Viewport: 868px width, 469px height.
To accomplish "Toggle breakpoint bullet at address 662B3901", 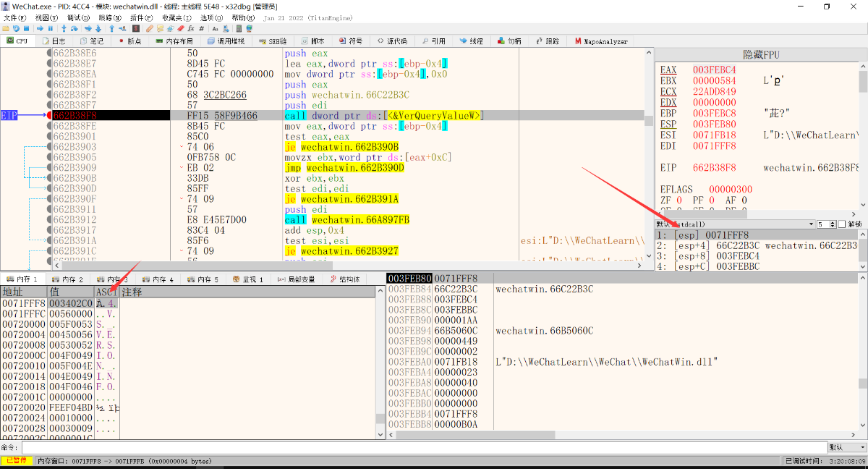I will (49, 136).
